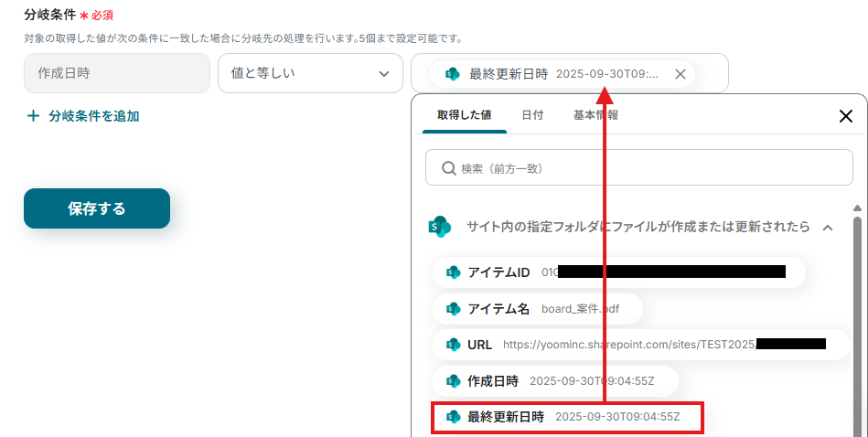Collapse the サイト内の指定フォルダ trigger section
Screen dimensions: 868x437
[828, 228]
